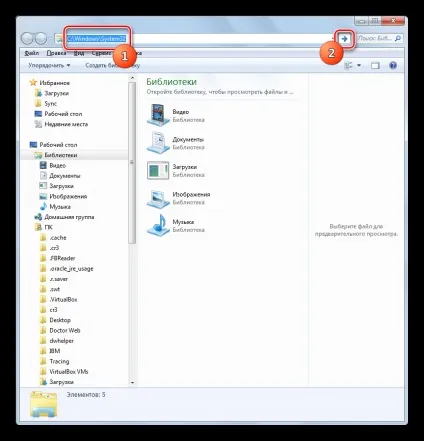Click the Элементов: 5 status text
This screenshot has width=424, height=441.
(x=86, y=395)
